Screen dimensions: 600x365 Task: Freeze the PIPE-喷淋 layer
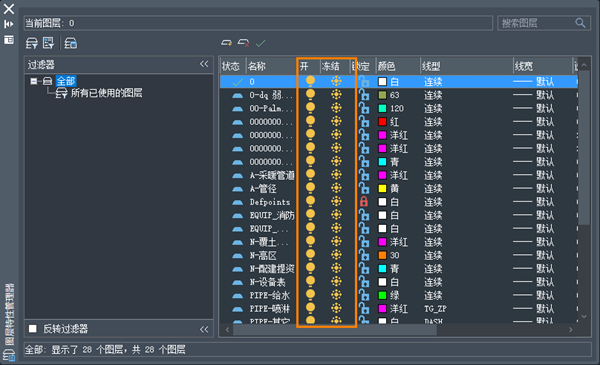pos(336,308)
